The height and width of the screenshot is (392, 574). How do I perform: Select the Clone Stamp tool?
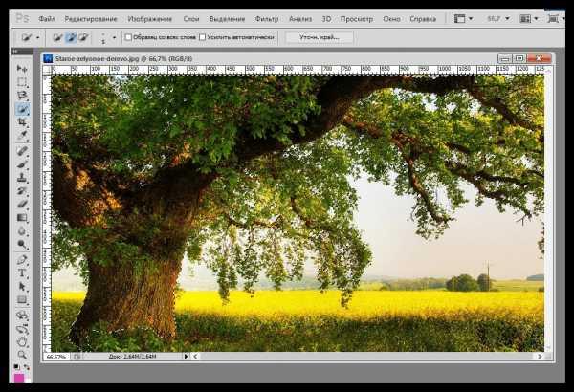point(22,178)
